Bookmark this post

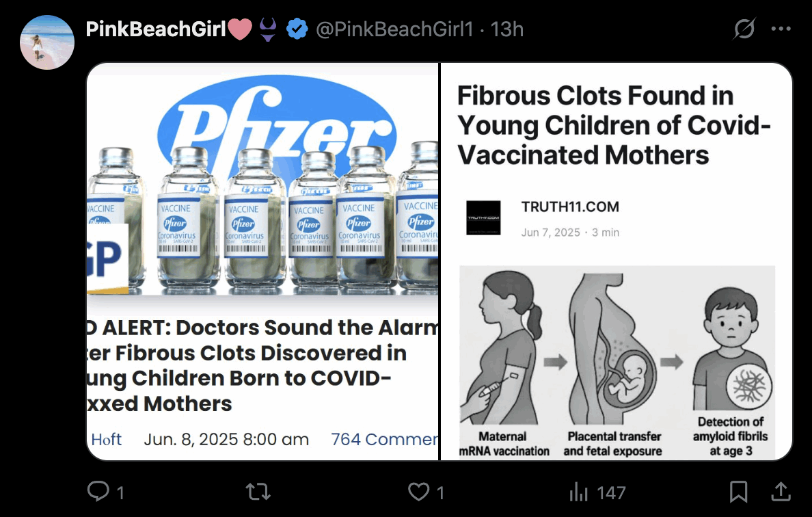click(x=737, y=491)
